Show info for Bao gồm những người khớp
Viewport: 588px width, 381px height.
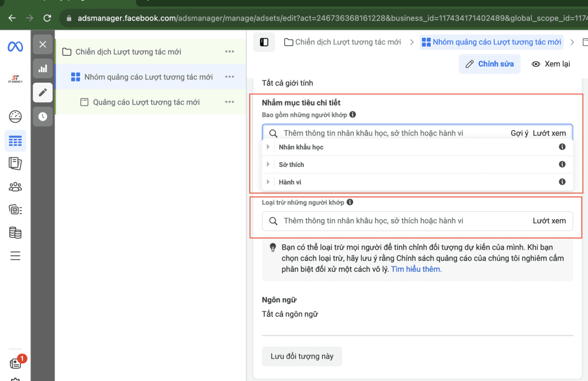pos(353,115)
